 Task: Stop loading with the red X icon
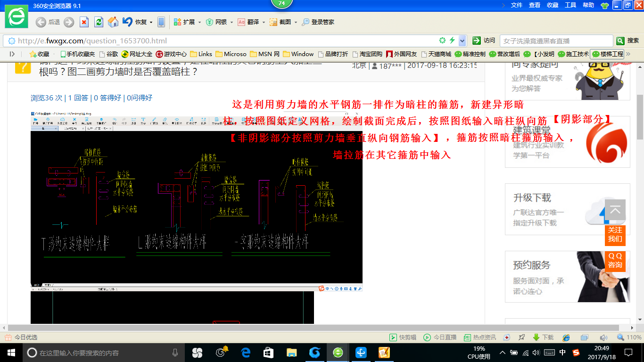click(x=84, y=22)
